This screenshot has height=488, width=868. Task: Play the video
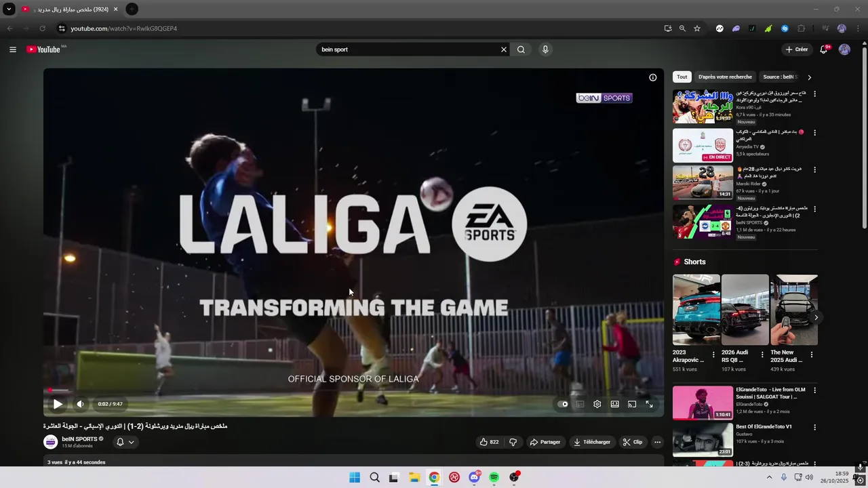click(58, 404)
